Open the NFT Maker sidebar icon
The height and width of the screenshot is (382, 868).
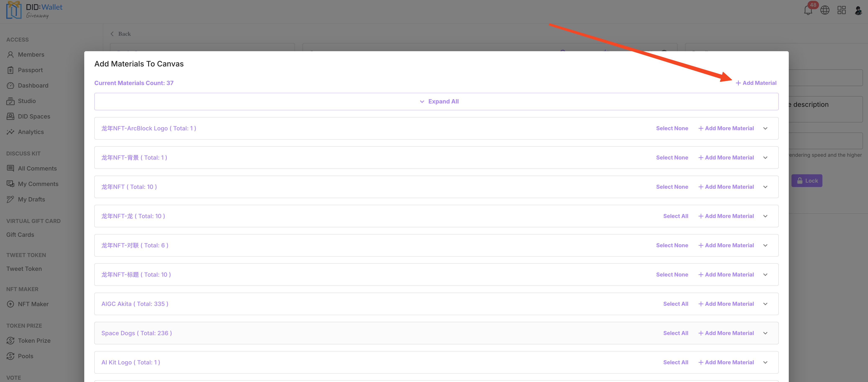pos(10,304)
